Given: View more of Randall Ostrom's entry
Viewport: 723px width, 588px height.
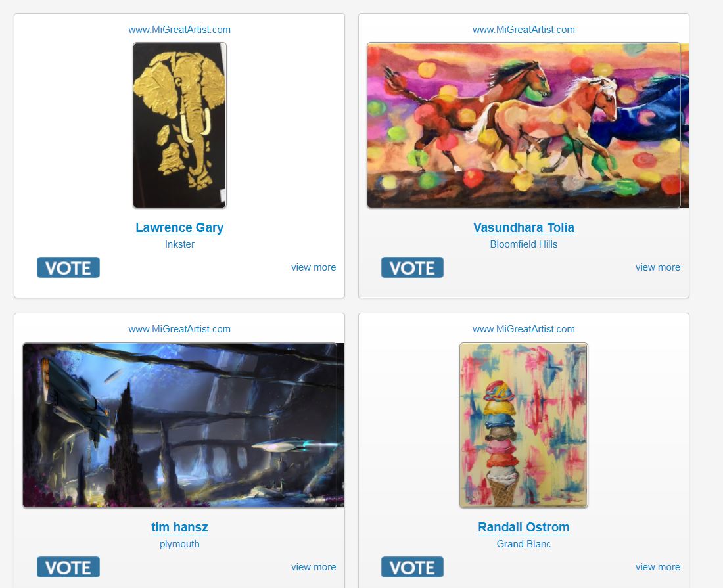Looking at the screenshot, I should coord(658,567).
